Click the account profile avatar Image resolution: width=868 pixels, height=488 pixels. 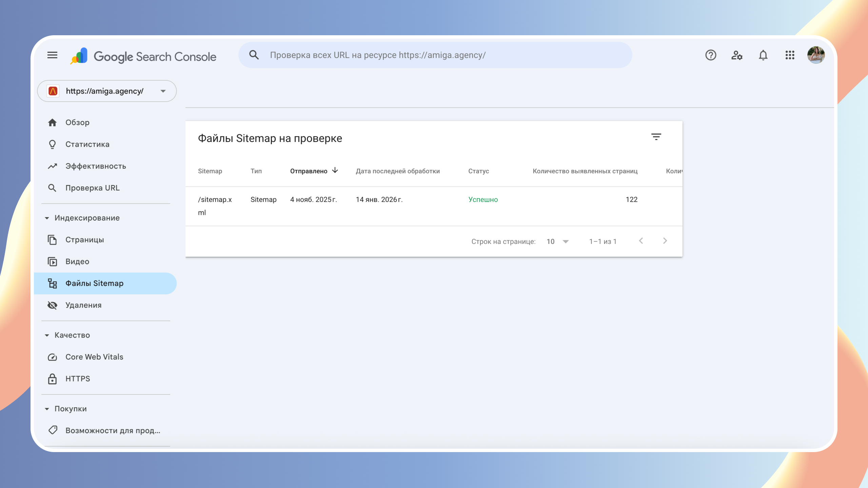pyautogui.click(x=816, y=55)
